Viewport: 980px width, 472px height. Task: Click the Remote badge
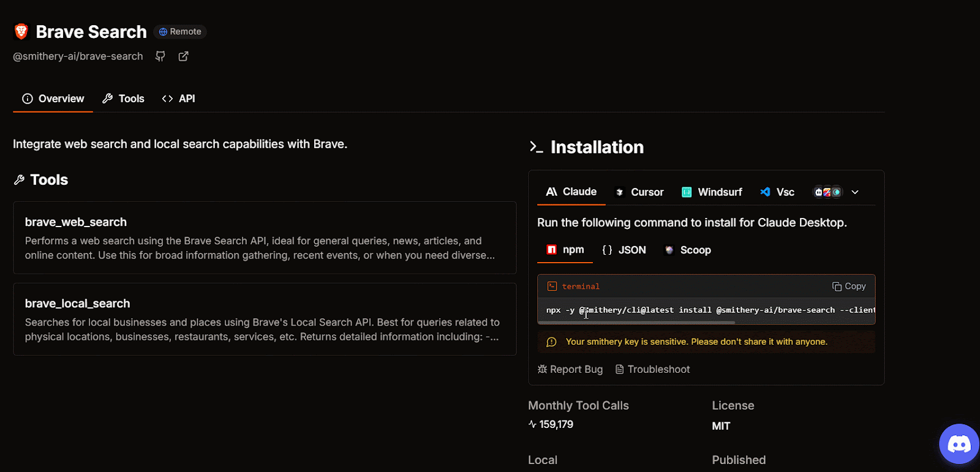click(180, 32)
